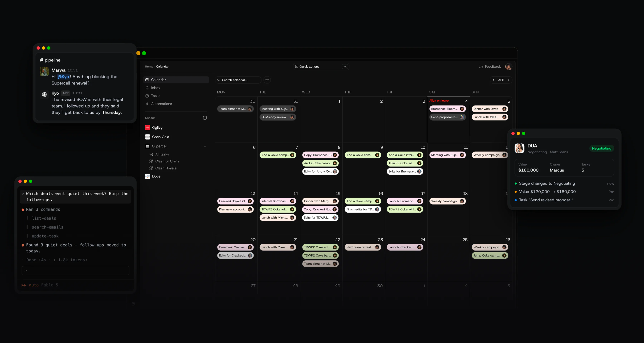Click DUA avatar in deal card
This screenshot has height=343, width=644.
[519, 148]
